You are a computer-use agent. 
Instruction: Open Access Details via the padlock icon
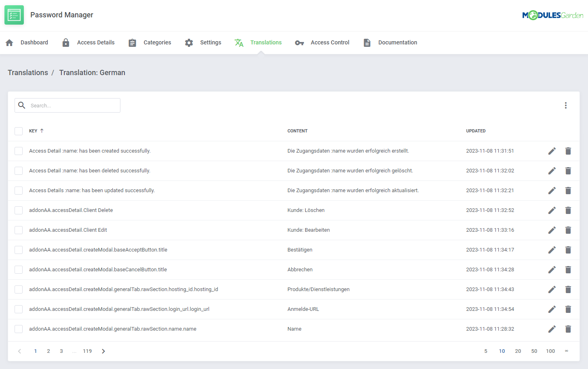[65, 42]
